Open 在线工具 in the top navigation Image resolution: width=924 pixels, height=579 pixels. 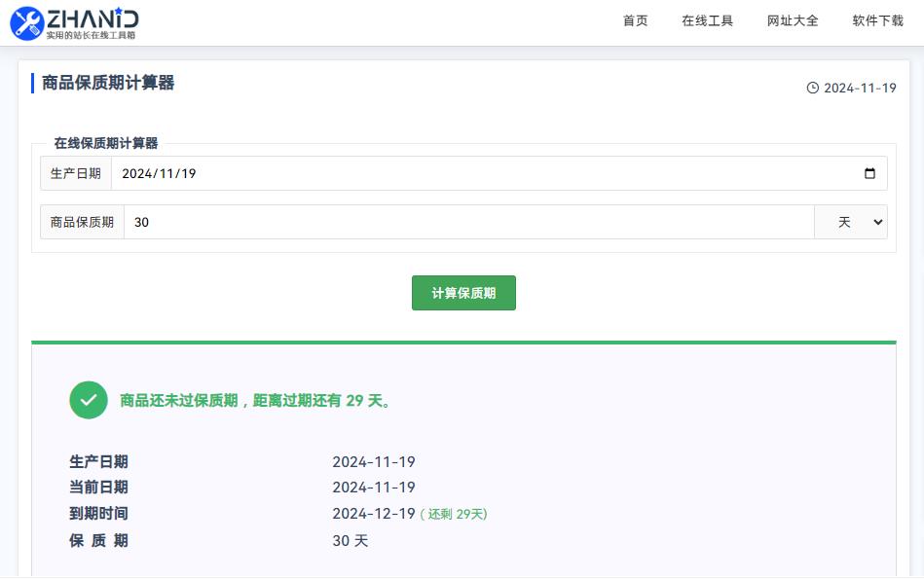tap(707, 20)
